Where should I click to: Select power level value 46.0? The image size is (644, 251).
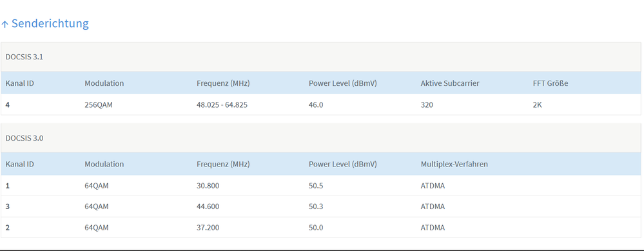pyautogui.click(x=317, y=105)
